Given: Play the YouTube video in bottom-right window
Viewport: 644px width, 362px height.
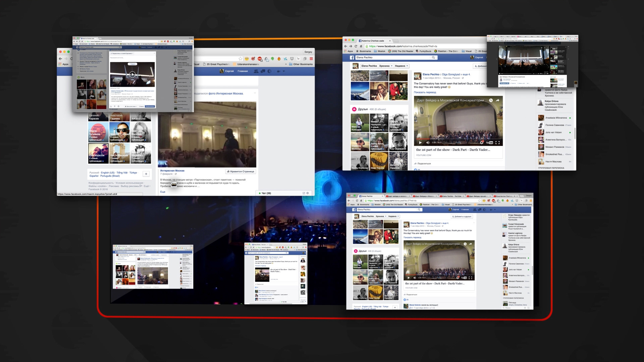Looking at the screenshot, I should pos(408,278).
